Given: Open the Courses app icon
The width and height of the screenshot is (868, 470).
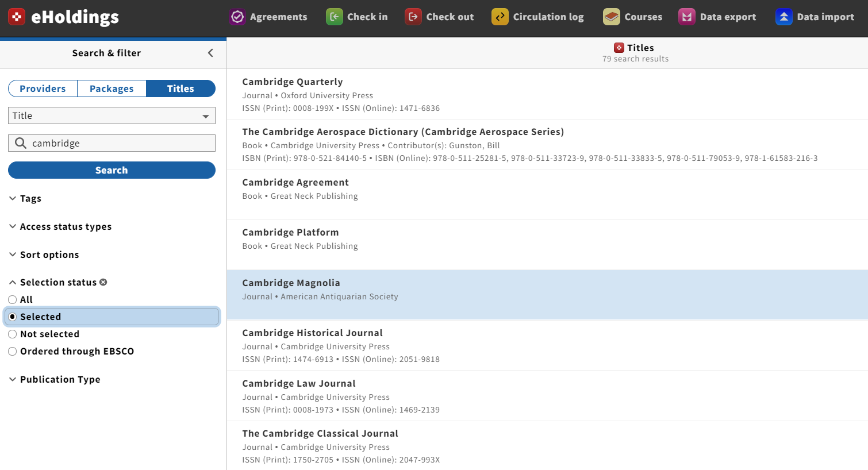Looking at the screenshot, I should [x=612, y=17].
